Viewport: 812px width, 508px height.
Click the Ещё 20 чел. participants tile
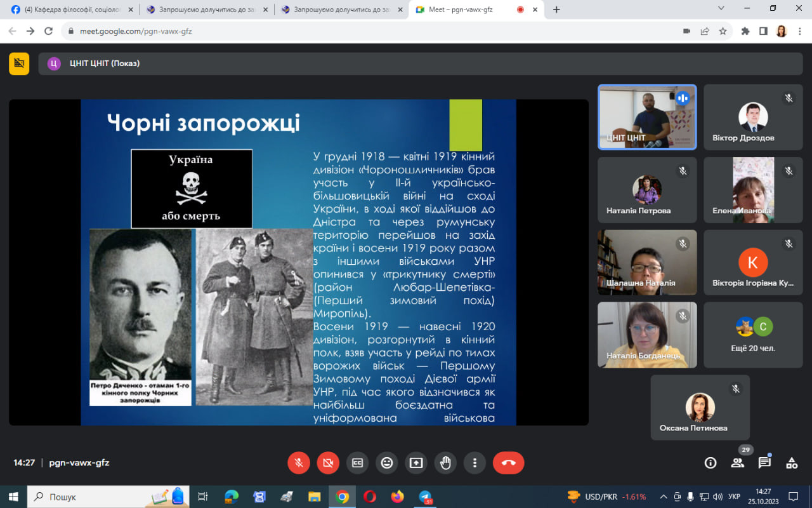pyautogui.click(x=753, y=335)
